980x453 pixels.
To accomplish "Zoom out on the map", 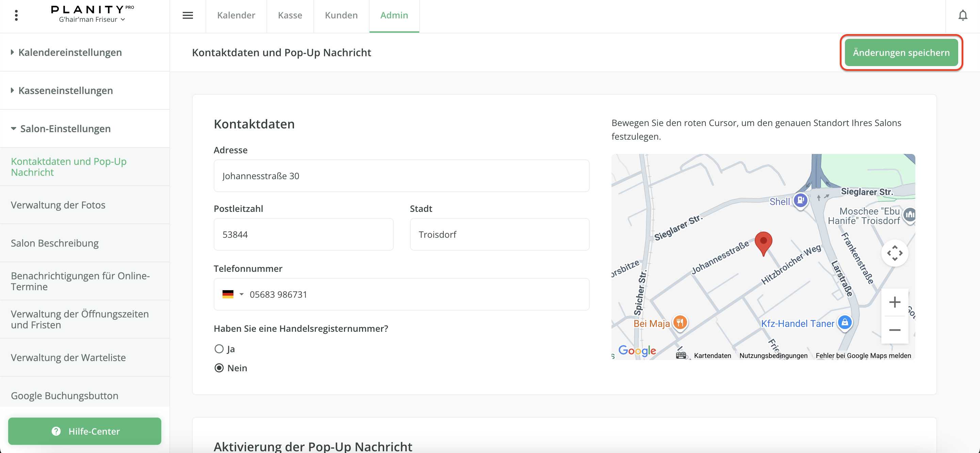I will (894, 330).
